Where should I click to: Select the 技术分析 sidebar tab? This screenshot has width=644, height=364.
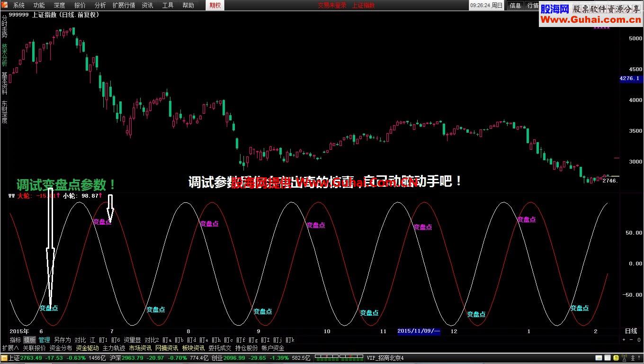[4, 55]
